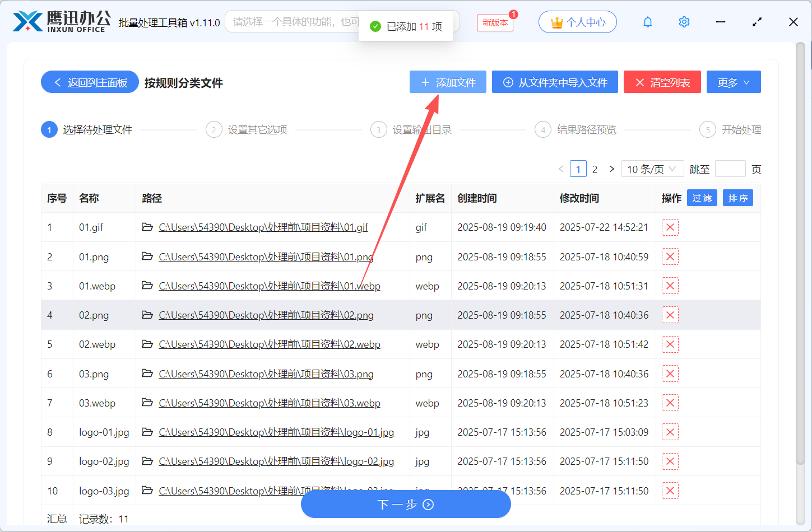812x532 pixels.
Task: Select step 2 设置其它选项
Action: tap(247, 130)
